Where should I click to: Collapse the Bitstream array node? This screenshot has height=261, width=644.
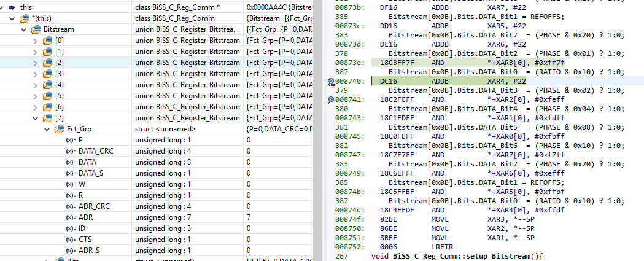coord(24,29)
